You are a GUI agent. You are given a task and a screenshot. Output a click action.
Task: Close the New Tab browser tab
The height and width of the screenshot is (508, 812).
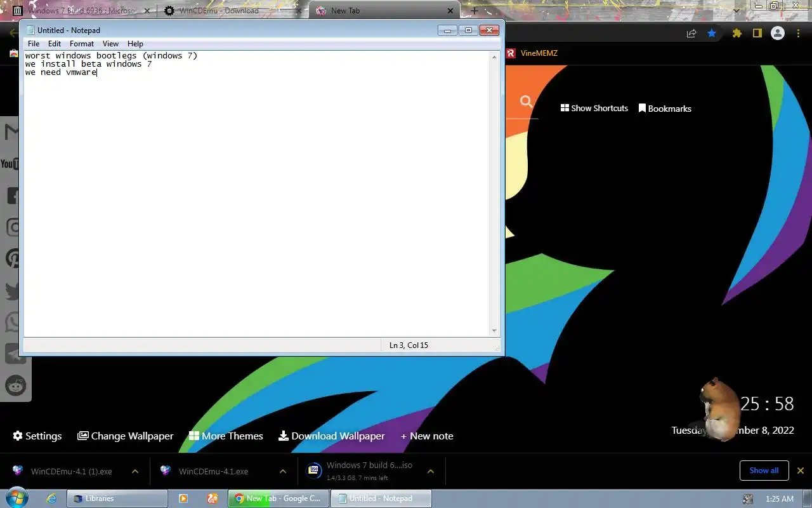(450, 11)
